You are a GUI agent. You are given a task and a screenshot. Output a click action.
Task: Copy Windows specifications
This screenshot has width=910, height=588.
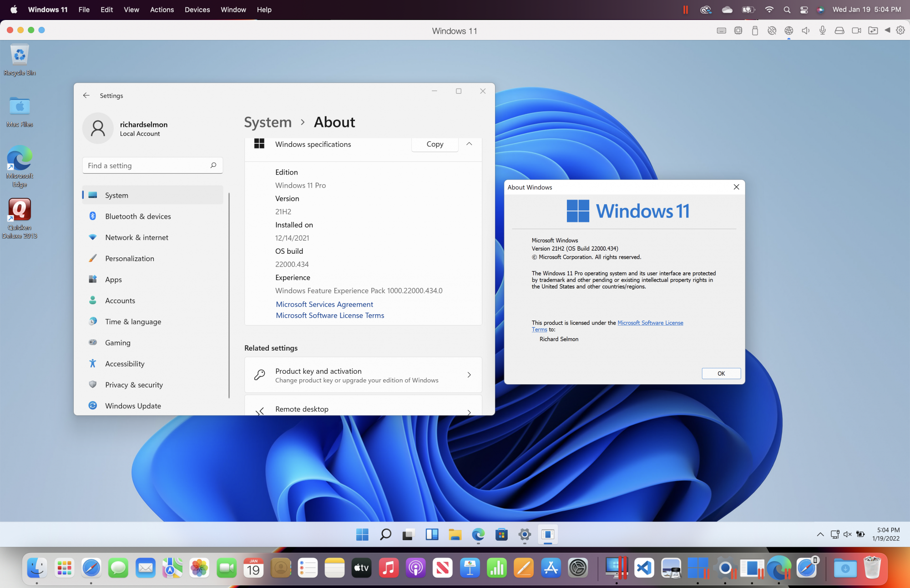(x=435, y=144)
